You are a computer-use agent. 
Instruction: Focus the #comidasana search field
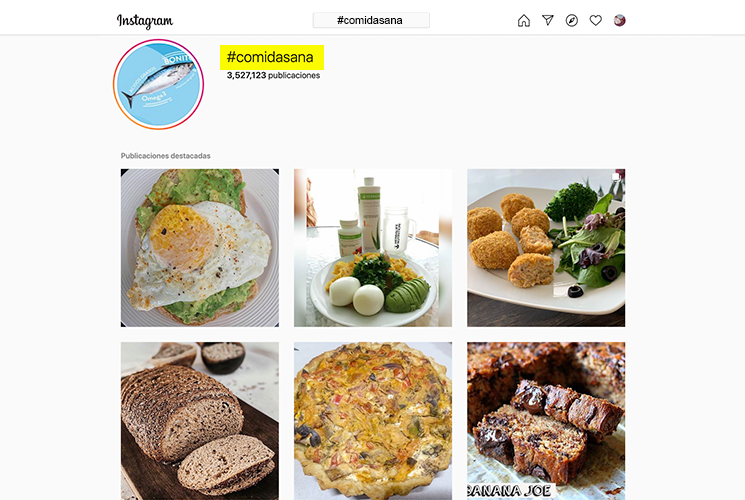pos(371,20)
